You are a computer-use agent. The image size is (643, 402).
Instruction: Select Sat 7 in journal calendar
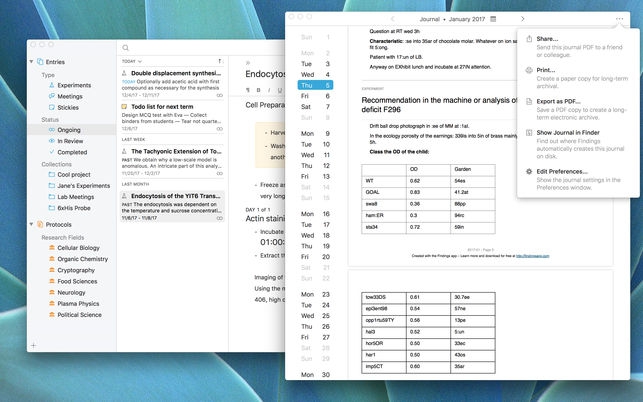[315, 107]
